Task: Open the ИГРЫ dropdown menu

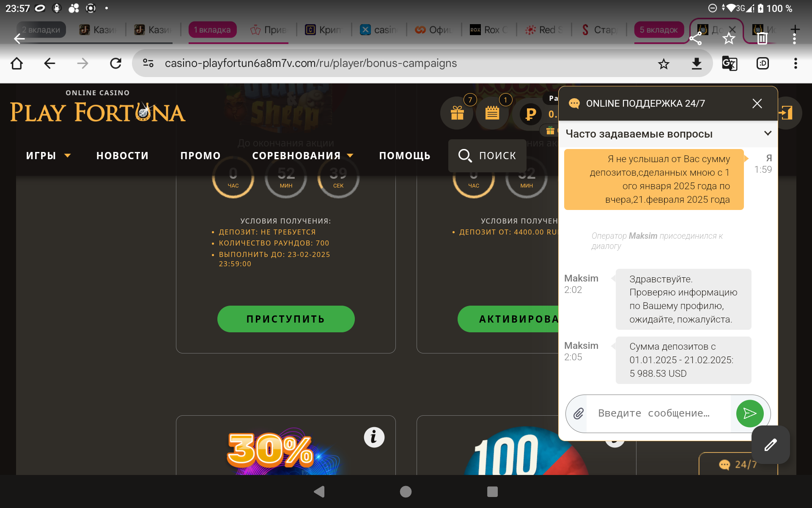Action: coord(48,156)
